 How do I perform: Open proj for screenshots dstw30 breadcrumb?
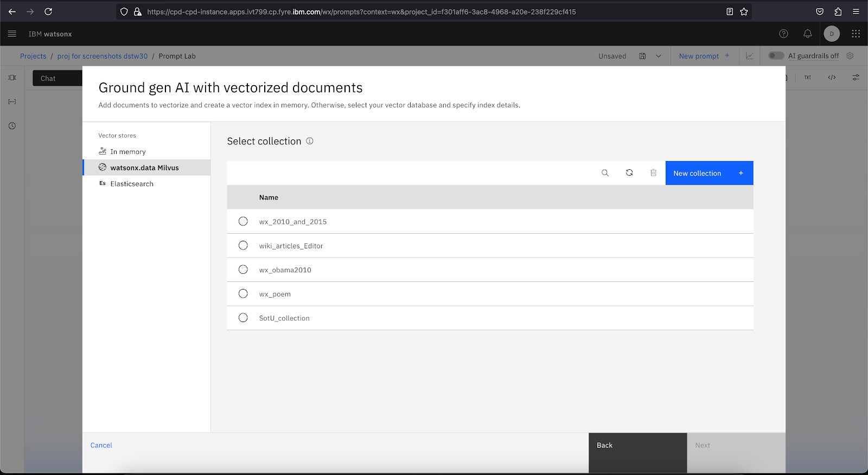[x=103, y=56]
